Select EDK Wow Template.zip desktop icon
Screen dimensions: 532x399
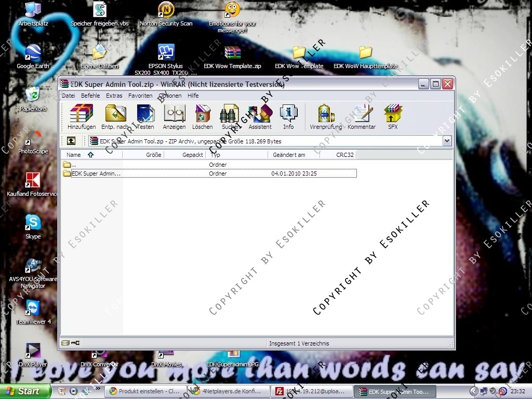pos(232,57)
